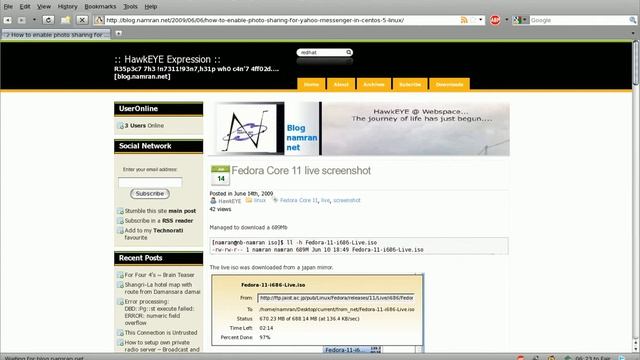Click the Home folder icon in toolbar
Image resolution: width=640 pixels, height=360 pixels.
click(x=65, y=20)
